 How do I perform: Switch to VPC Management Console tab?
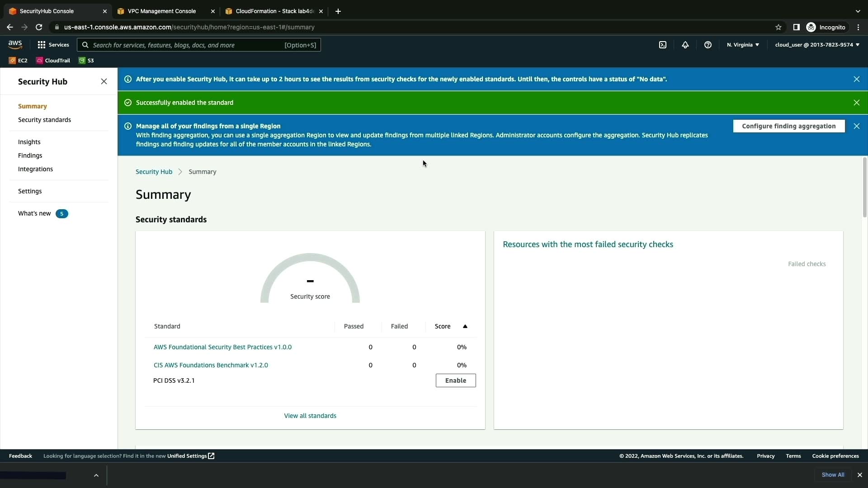coord(162,11)
